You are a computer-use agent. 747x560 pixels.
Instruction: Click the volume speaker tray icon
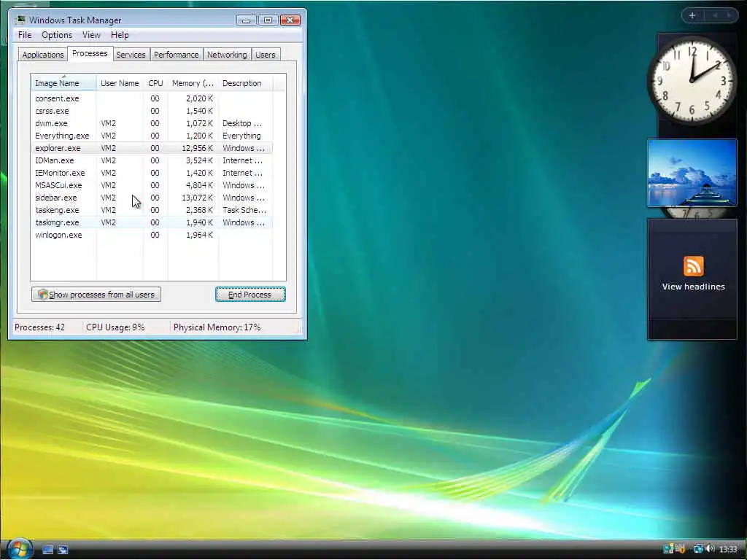tap(711, 549)
